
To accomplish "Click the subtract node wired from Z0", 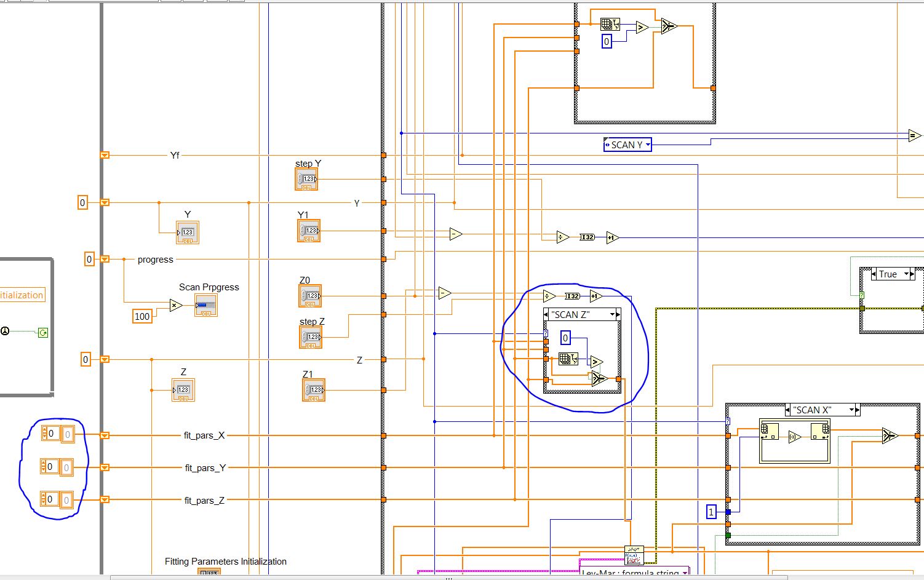I will point(444,293).
